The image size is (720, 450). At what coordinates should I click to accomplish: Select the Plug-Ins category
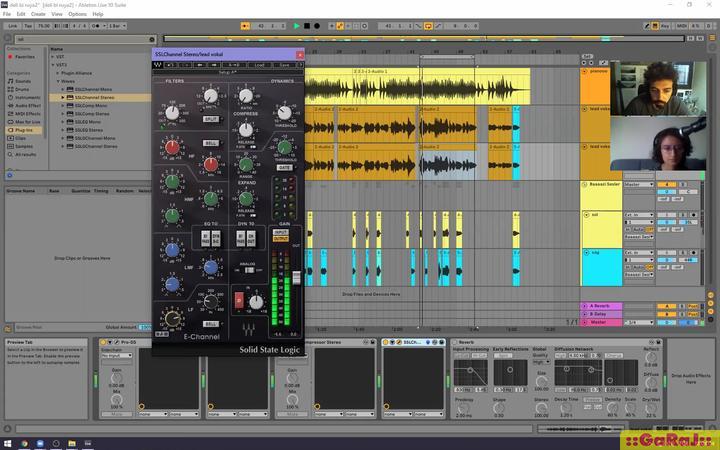[24, 130]
